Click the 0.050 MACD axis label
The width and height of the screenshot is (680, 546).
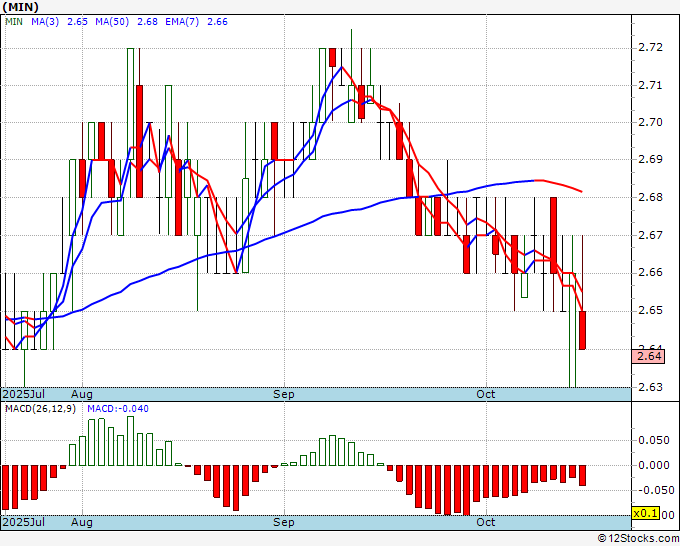click(x=654, y=441)
